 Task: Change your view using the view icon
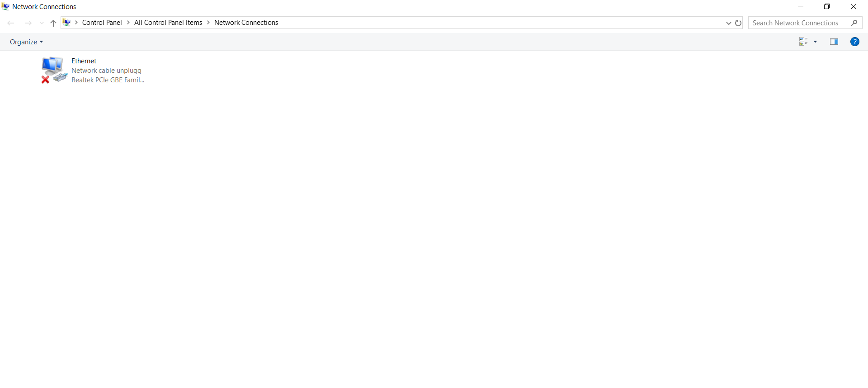click(803, 42)
